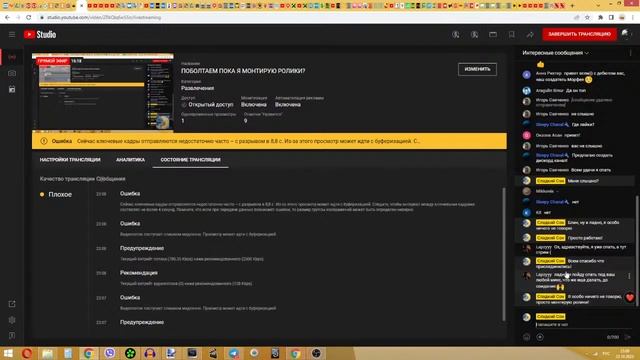Open the browser extensions puzzle icon

point(600,18)
